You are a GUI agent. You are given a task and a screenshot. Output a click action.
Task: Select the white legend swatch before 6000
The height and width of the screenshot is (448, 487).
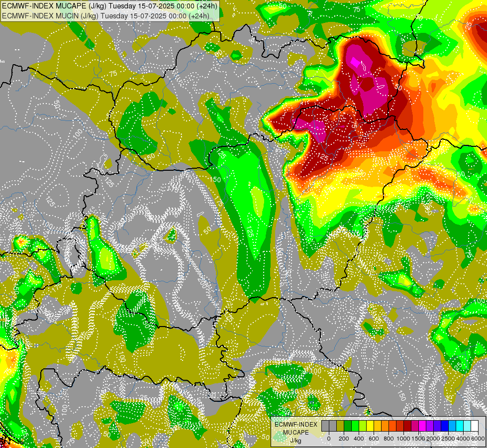pos(475,426)
